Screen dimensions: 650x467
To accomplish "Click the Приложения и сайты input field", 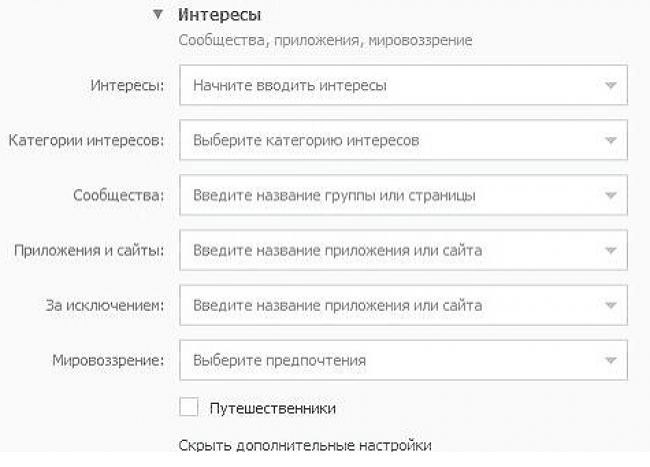I will (x=390, y=250).
